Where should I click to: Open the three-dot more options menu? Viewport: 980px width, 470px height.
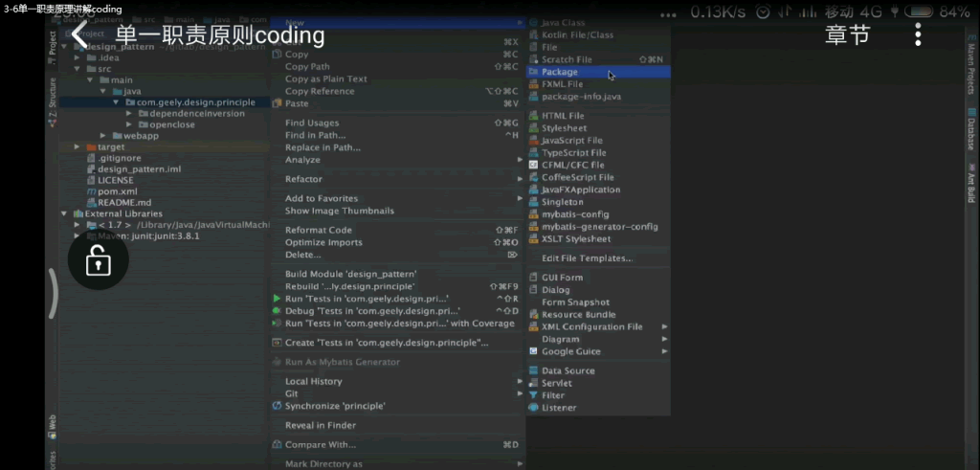pyautogui.click(x=917, y=35)
